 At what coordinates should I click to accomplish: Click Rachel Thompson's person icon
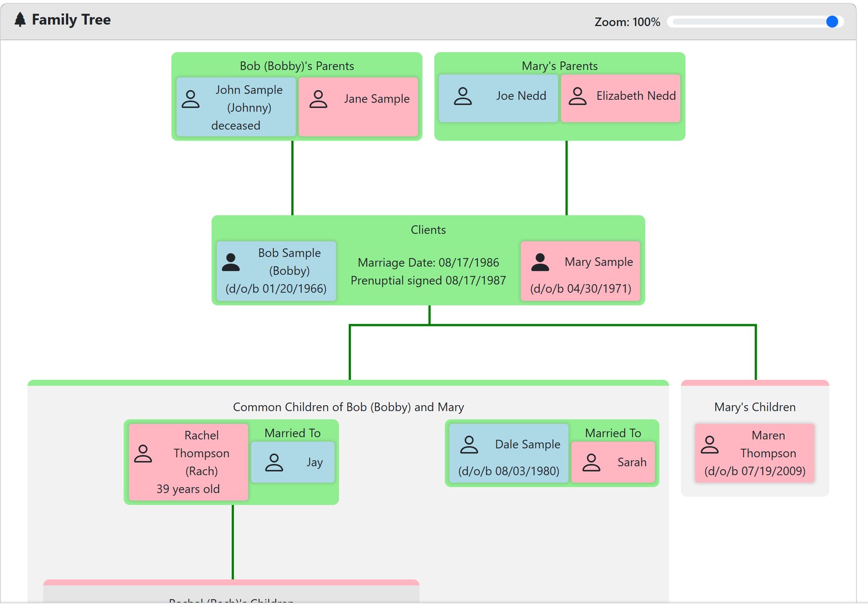(x=143, y=453)
